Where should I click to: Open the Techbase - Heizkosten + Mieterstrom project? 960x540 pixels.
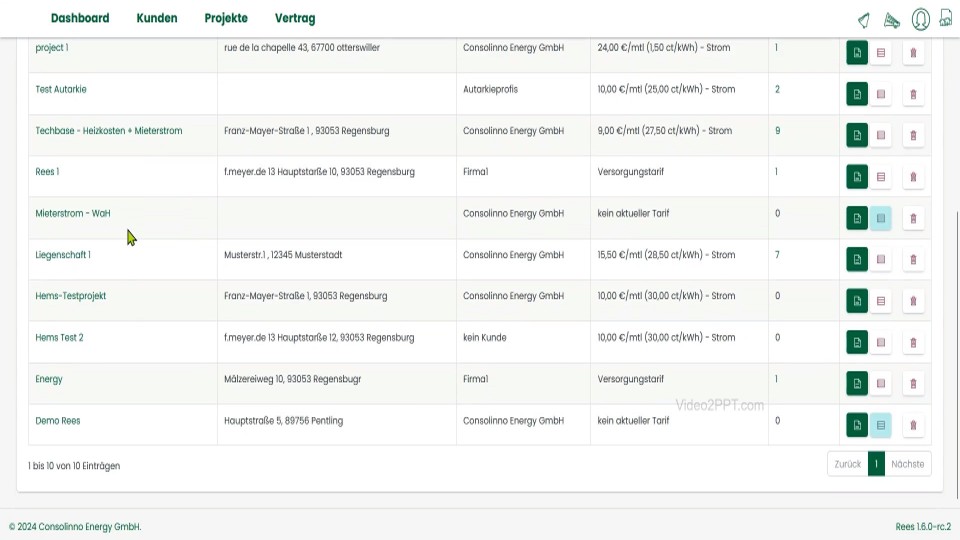point(109,131)
